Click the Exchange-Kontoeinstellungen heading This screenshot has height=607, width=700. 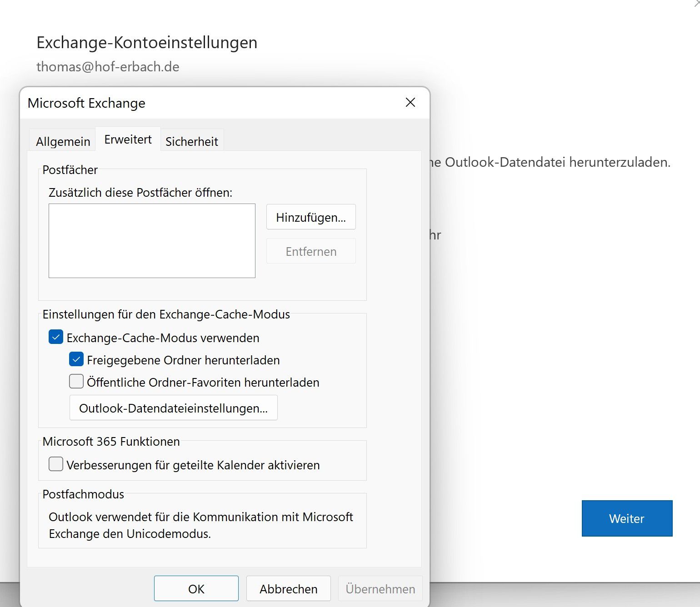pos(147,42)
